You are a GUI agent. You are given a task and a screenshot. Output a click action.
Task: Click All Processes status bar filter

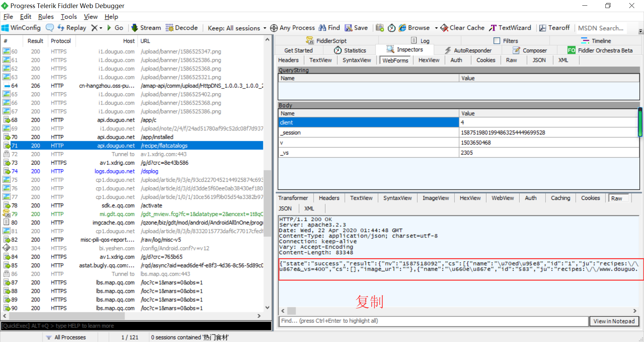pos(66,337)
